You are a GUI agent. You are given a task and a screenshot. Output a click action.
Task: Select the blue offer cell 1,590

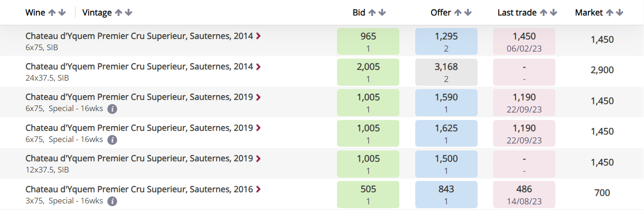click(x=446, y=102)
